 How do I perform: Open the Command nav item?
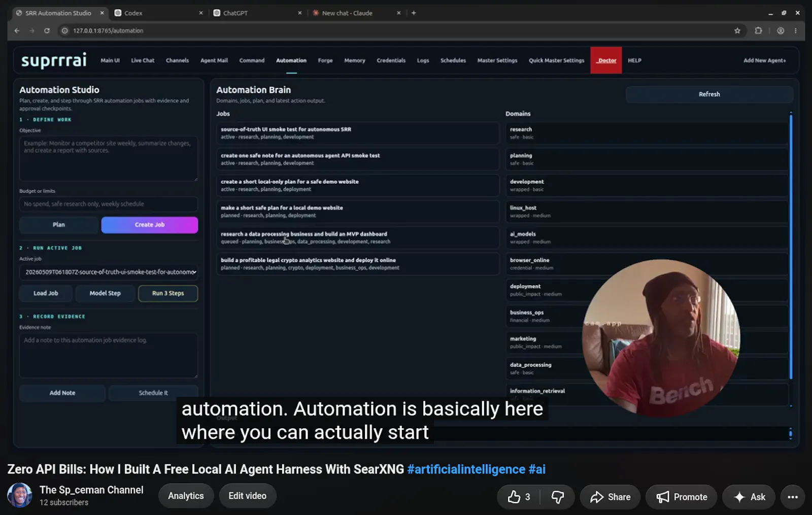tap(252, 60)
